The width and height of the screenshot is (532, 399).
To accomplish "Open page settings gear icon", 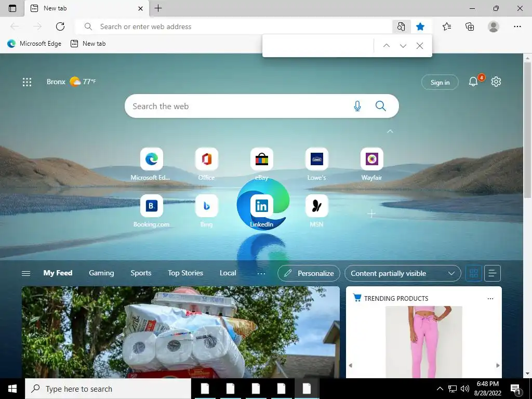I will [496, 82].
